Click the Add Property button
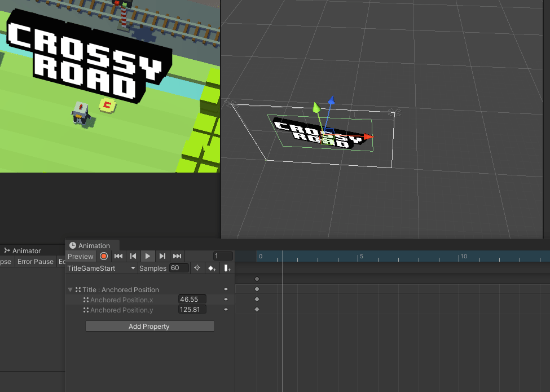The height and width of the screenshot is (392, 550). (150, 326)
